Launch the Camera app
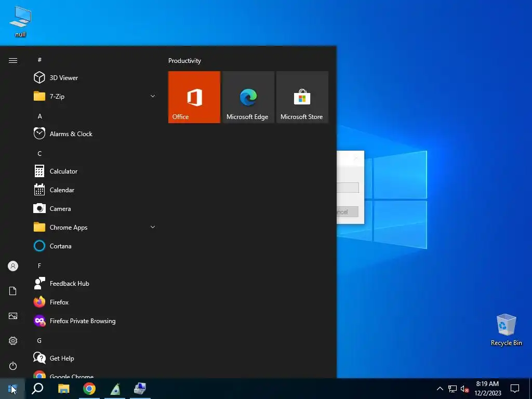Viewport: 532px width, 399px height. pyautogui.click(x=95, y=209)
